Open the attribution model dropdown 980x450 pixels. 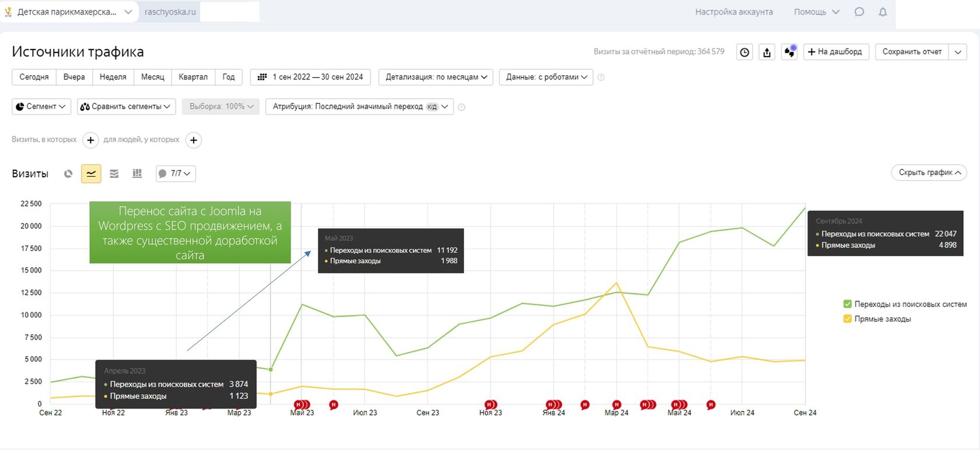(359, 106)
